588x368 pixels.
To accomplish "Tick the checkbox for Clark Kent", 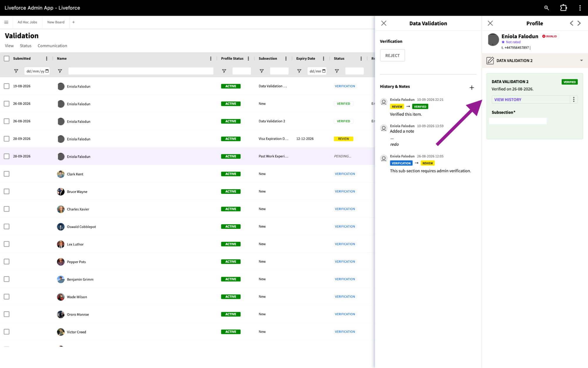I will point(6,174).
